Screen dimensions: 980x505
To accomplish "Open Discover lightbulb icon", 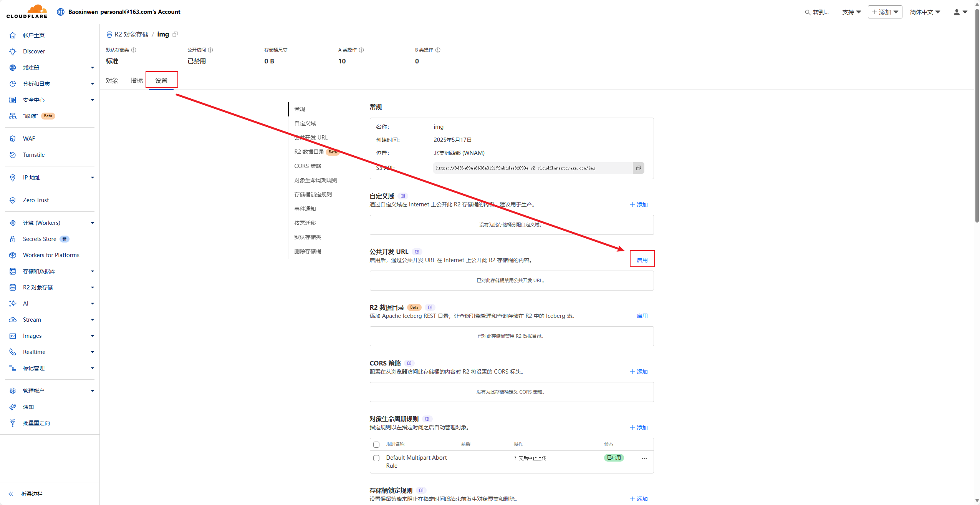I will 13,51.
